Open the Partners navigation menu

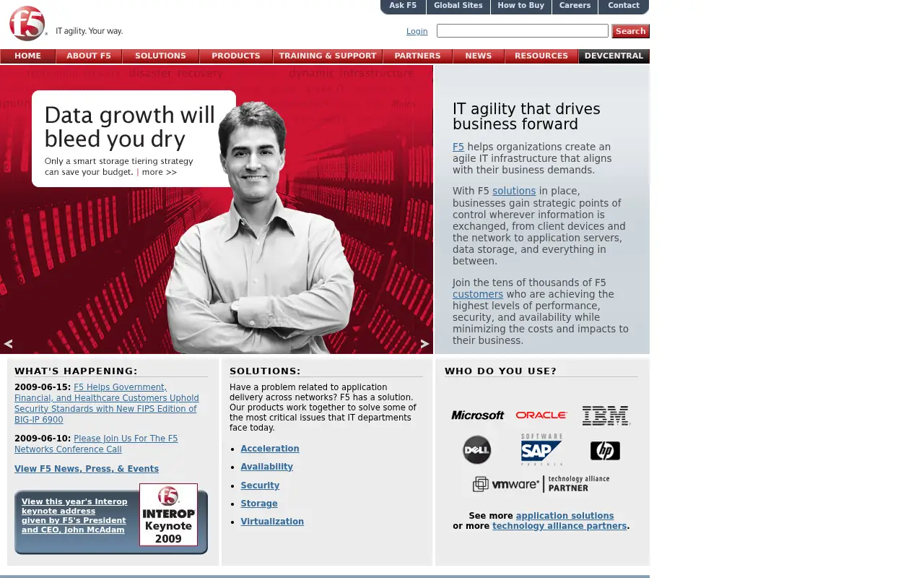pyautogui.click(x=417, y=56)
